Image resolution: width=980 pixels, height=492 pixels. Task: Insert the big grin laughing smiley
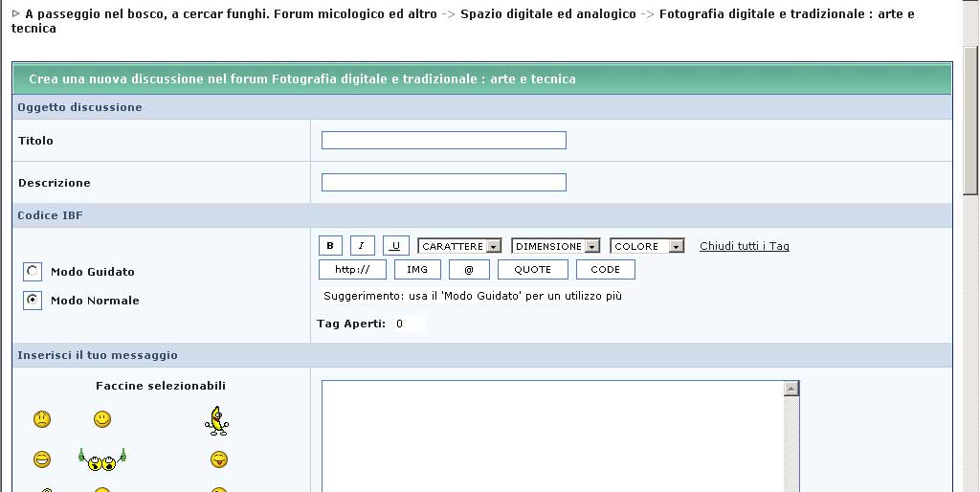click(x=42, y=460)
